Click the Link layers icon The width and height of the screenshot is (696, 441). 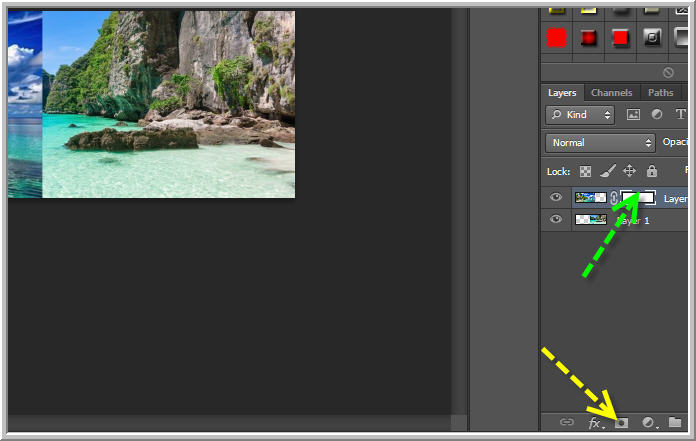click(x=567, y=423)
